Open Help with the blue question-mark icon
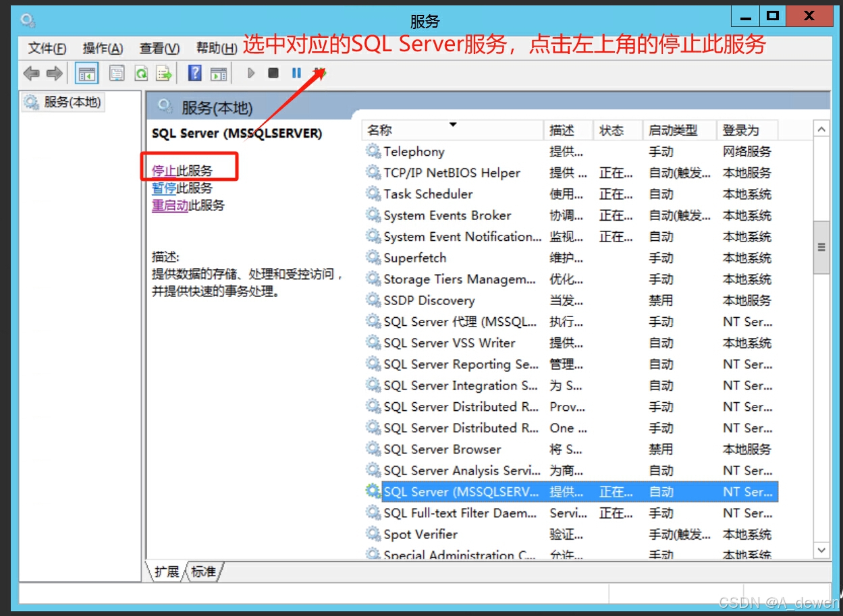Screen dimensions: 843x616 [x=195, y=73]
